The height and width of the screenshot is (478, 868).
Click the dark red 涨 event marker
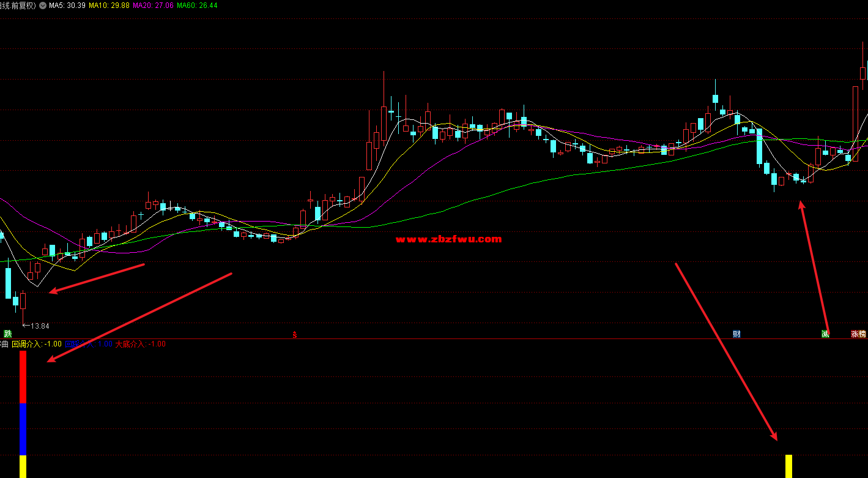(855, 334)
